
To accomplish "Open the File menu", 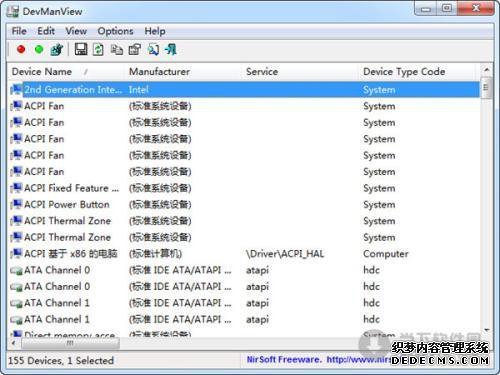I will (x=19, y=31).
